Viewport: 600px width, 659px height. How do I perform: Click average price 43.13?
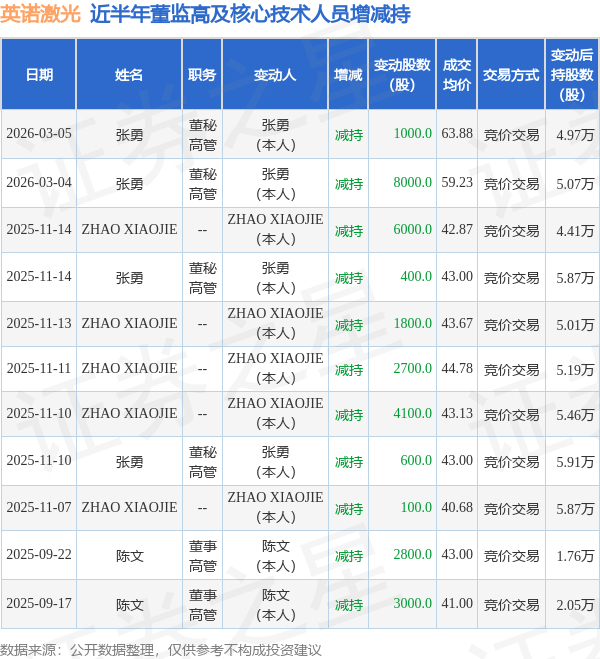pyautogui.click(x=457, y=414)
